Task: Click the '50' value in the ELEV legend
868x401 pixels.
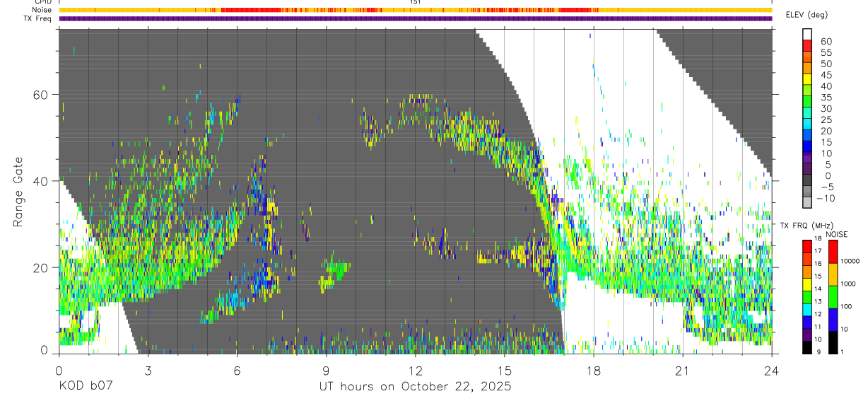Action: pos(826,64)
